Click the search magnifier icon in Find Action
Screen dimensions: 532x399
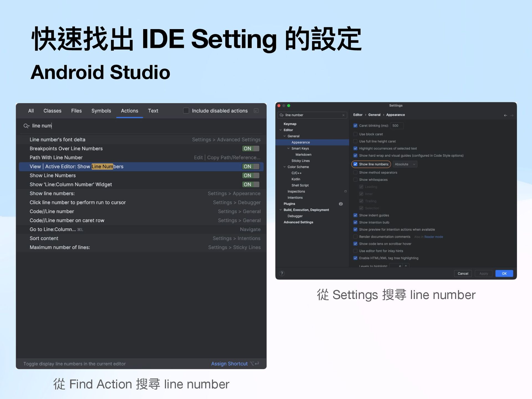(x=26, y=126)
